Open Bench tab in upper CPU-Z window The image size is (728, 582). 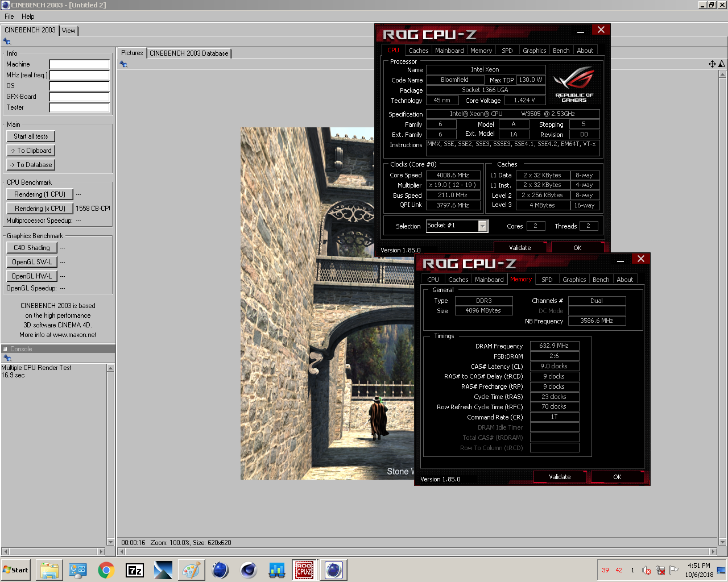561,51
